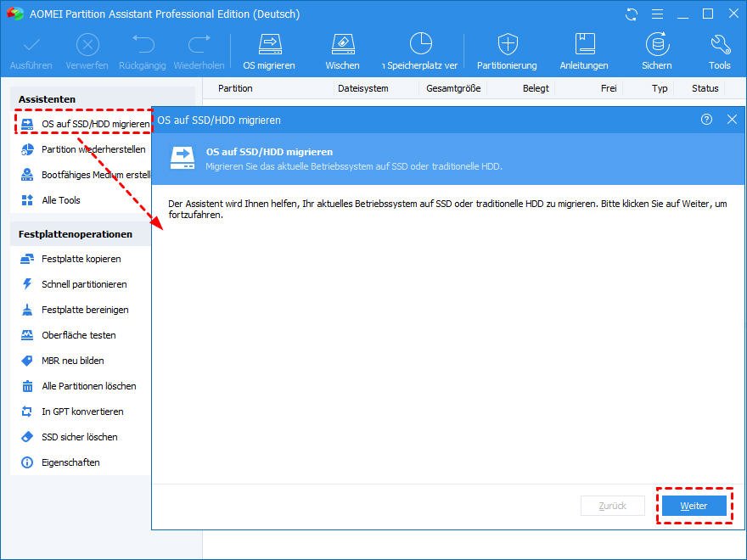Click the Typ column header

click(660, 88)
